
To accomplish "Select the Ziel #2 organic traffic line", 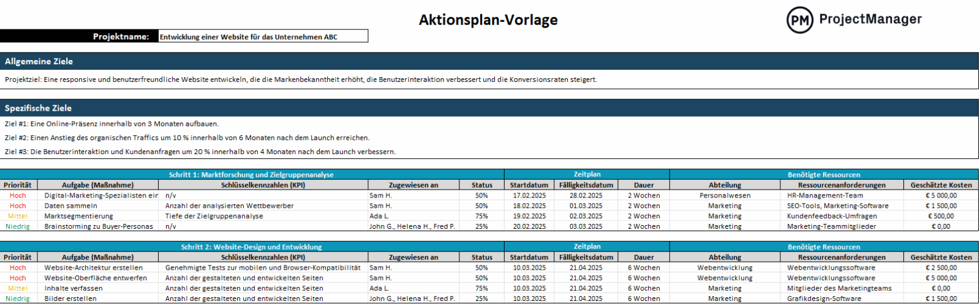I will pos(187,138).
